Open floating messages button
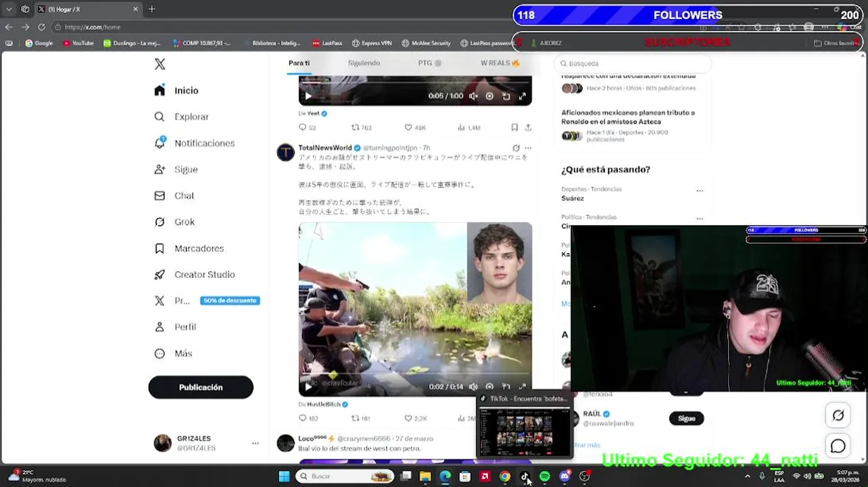The height and width of the screenshot is (487, 868). (x=838, y=446)
